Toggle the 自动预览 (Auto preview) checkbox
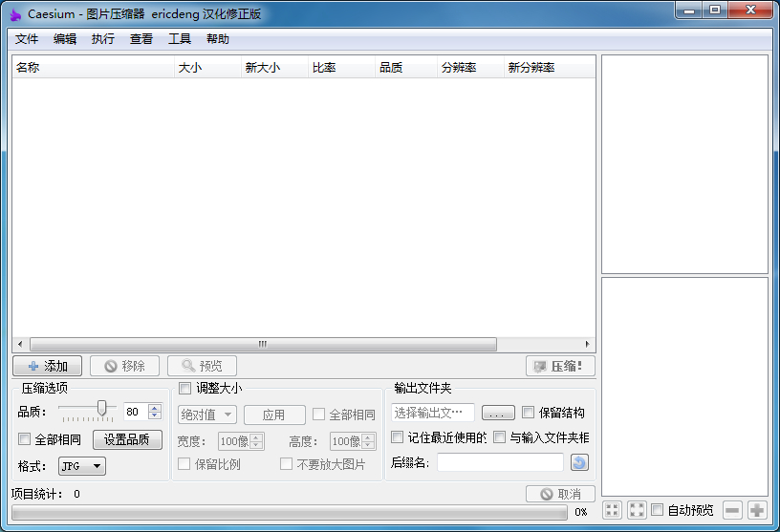Image resolution: width=780 pixels, height=532 pixels. pyautogui.click(x=658, y=510)
